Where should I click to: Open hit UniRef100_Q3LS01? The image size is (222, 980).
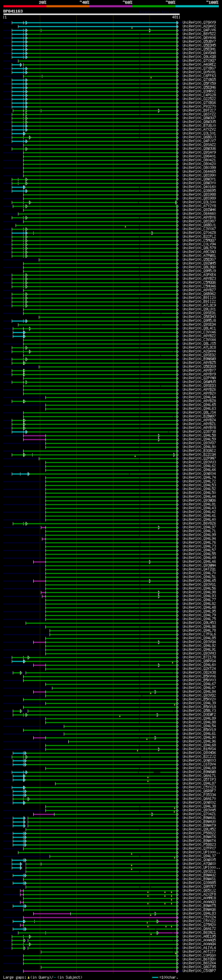tap(199, 133)
